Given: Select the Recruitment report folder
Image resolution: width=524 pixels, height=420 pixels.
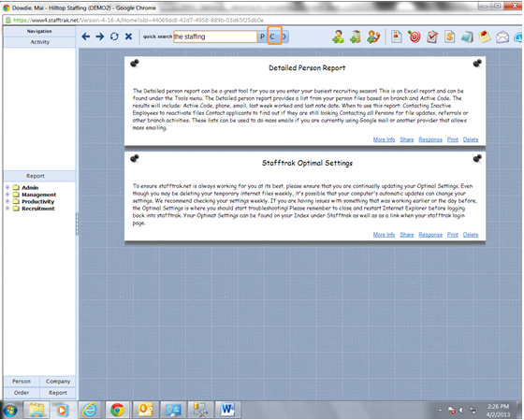Looking at the screenshot, I should click(38, 209).
